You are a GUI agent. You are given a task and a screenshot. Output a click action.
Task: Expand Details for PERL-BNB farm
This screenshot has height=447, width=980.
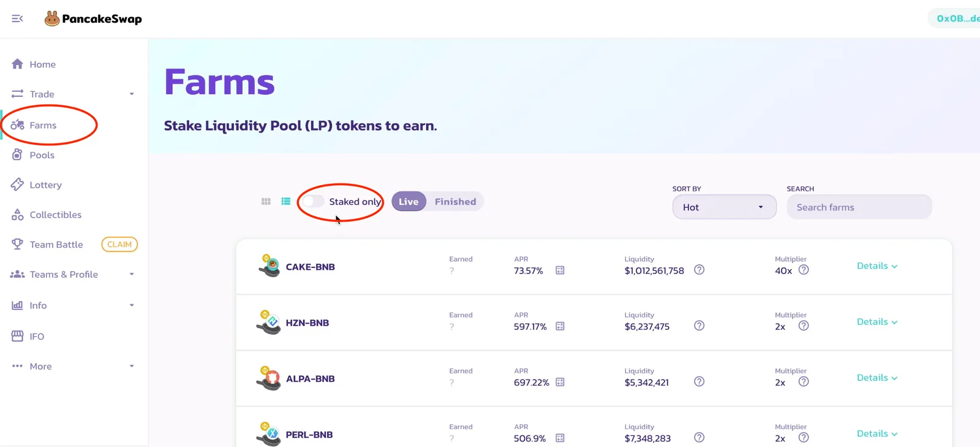877,434
